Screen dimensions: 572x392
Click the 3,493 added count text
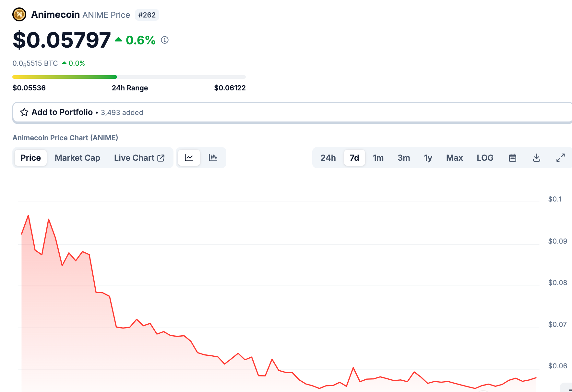pos(122,113)
